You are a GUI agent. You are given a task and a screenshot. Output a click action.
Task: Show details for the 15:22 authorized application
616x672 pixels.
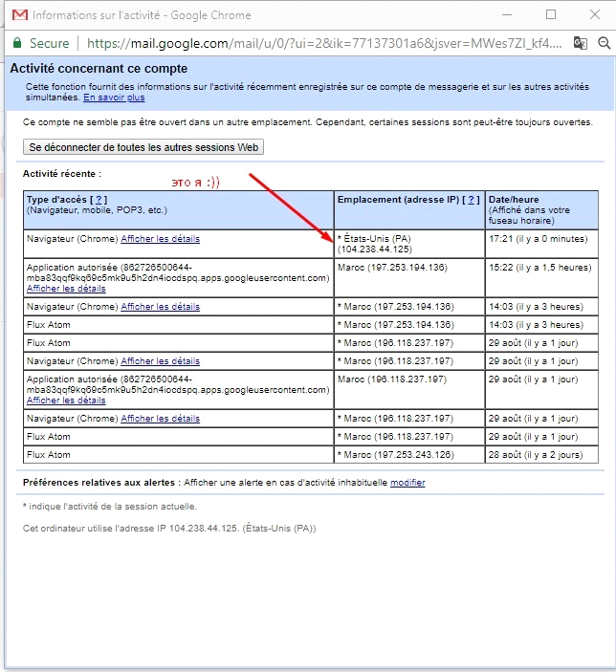point(66,288)
